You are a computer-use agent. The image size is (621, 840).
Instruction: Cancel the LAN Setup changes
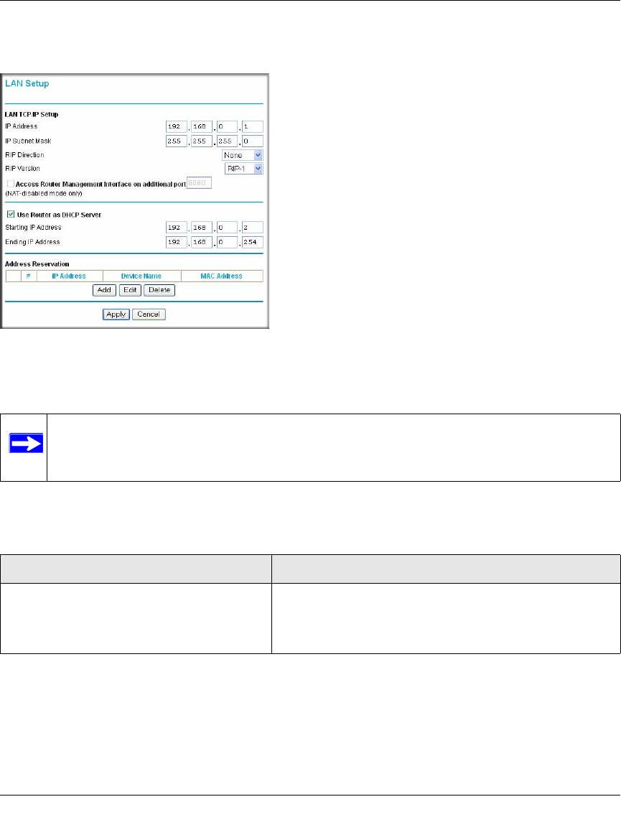pyautogui.click(x=149, y=314)
